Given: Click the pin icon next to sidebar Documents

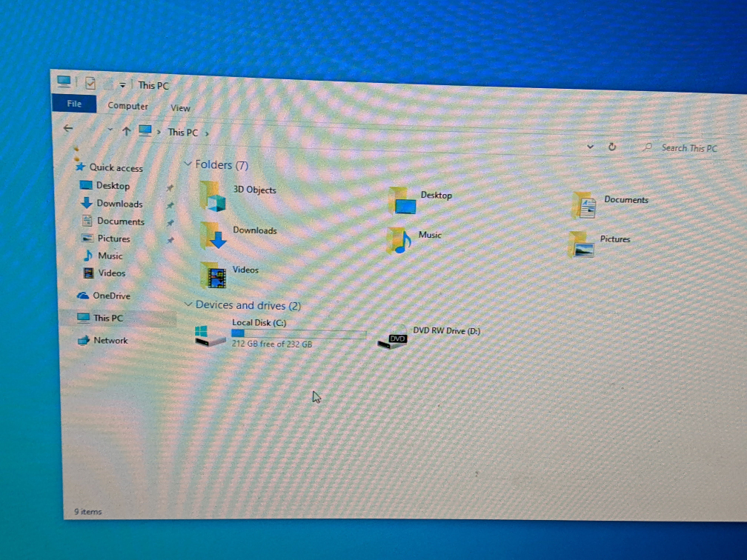Looking at the screenshot, I should (170, 223).
